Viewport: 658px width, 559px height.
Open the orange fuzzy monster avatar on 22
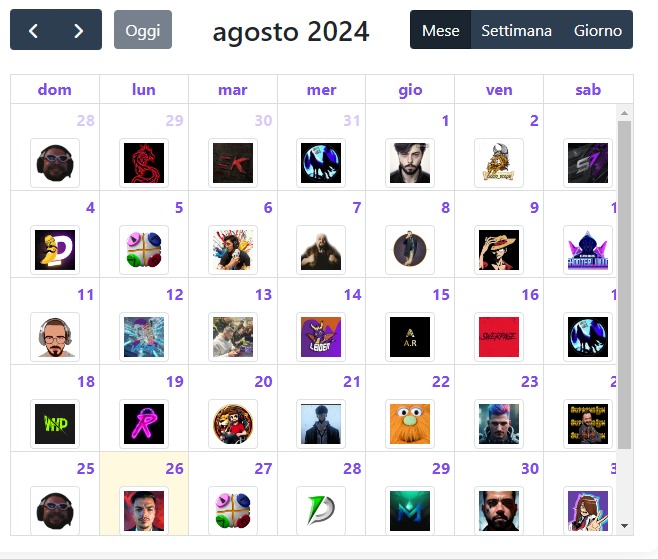[x=410, y=424]
